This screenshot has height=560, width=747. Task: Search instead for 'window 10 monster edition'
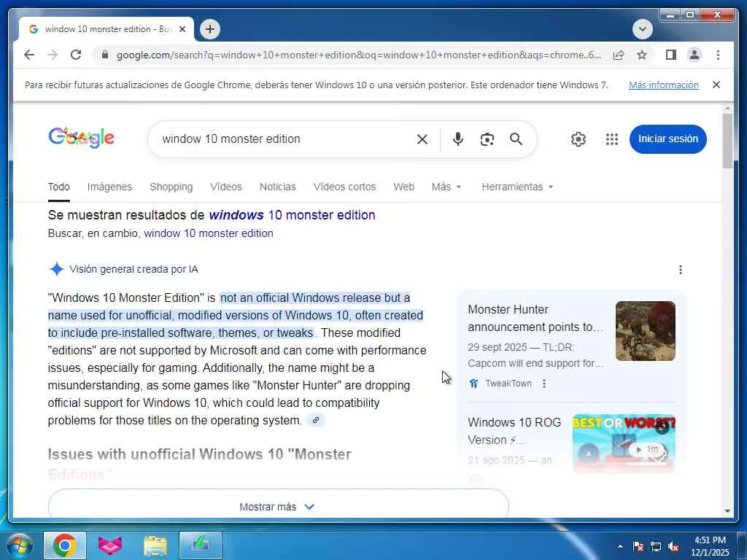pyautogui.click(x=208, y=233)
